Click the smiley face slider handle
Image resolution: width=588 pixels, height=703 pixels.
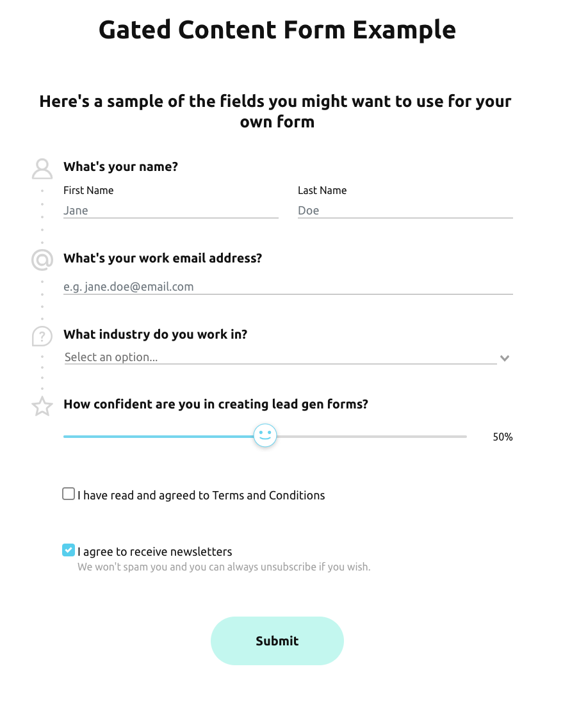[265, 435]
